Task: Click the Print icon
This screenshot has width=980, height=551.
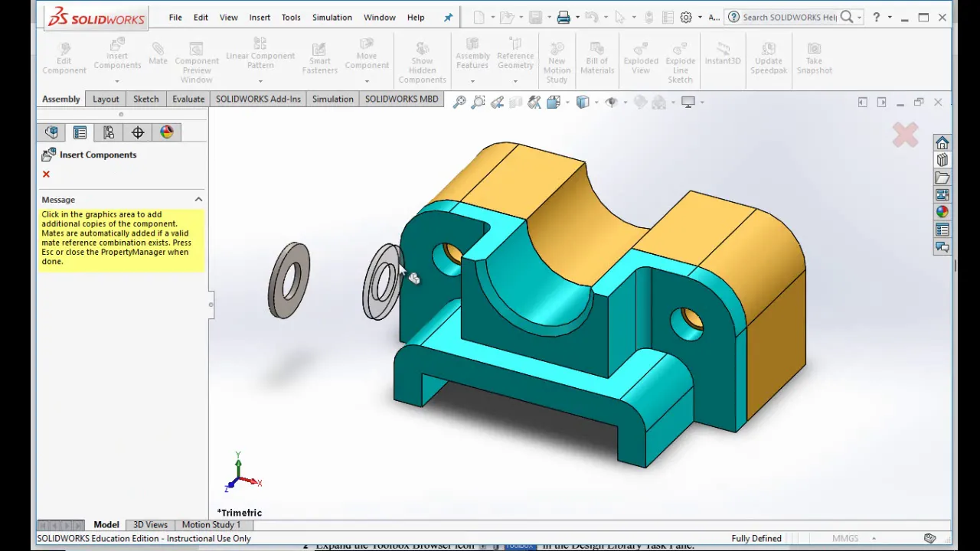Action: pos(563,17)
